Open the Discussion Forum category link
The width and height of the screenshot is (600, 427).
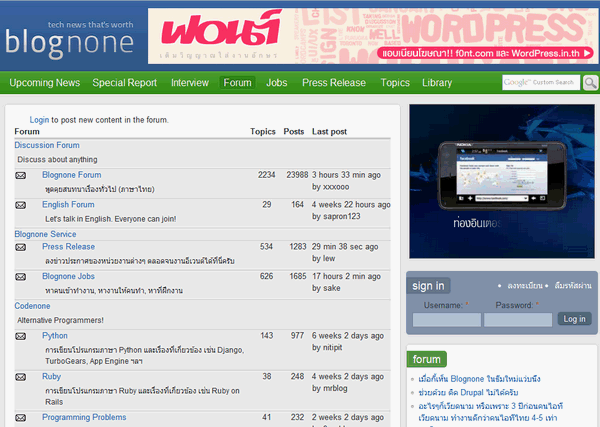(47, 145)
